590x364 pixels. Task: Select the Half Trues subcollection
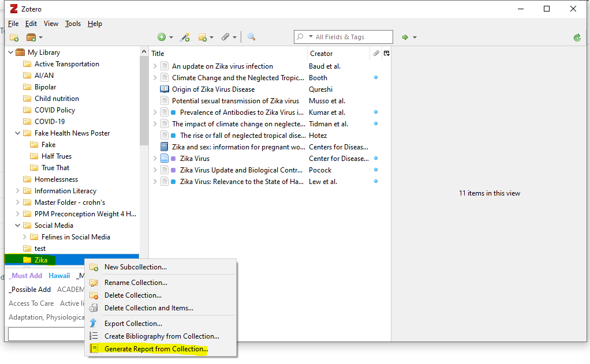click(x=57, y=156)
